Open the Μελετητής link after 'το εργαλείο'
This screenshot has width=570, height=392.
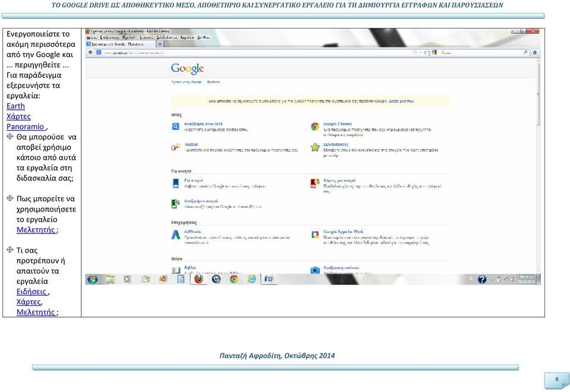(x=36, y=230)
